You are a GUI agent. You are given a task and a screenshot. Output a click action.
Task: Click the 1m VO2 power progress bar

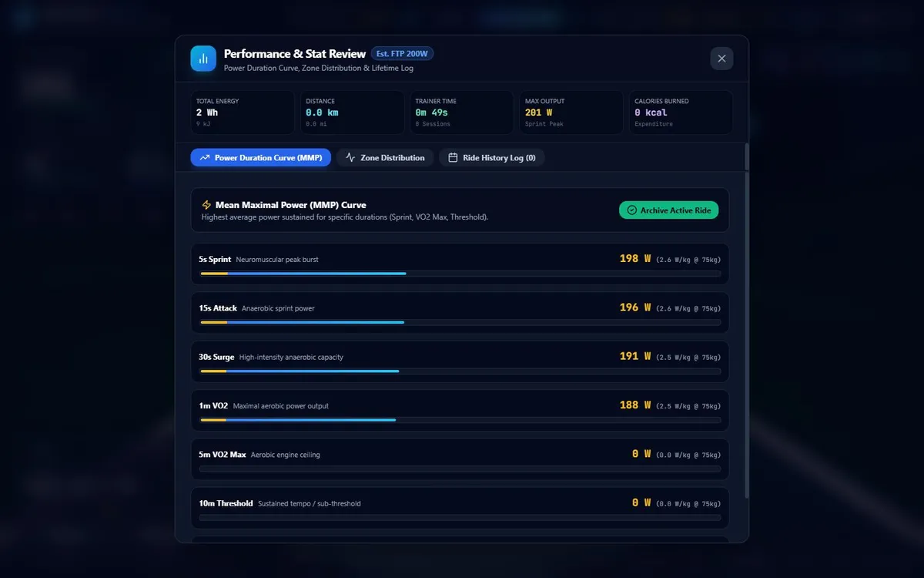coord(460,419)
